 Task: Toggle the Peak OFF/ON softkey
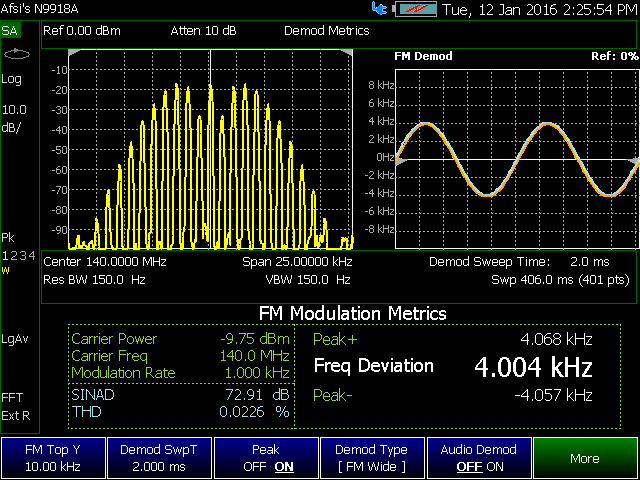click(x=266, y=458)
